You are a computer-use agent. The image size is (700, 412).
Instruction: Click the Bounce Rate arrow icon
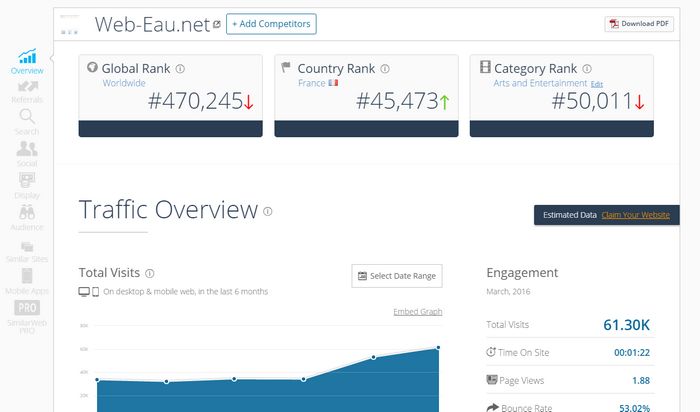tap(492, 407)
